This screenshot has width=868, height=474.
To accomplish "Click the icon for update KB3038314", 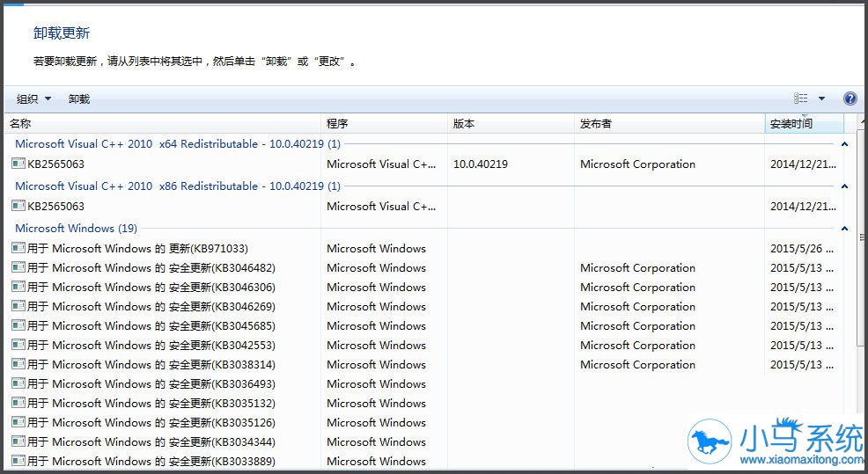I will click(18, 364).
